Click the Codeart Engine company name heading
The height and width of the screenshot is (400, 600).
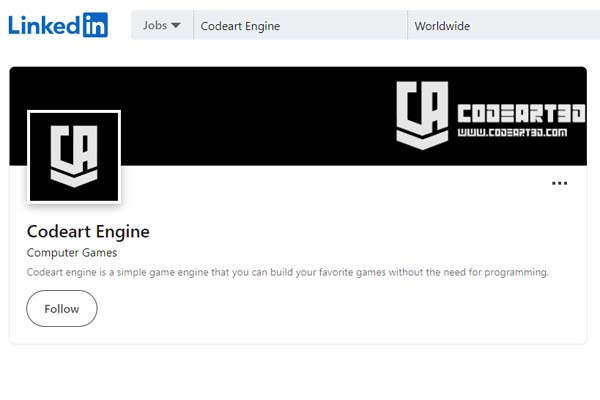pyautogui.click(x=88, y=232)
